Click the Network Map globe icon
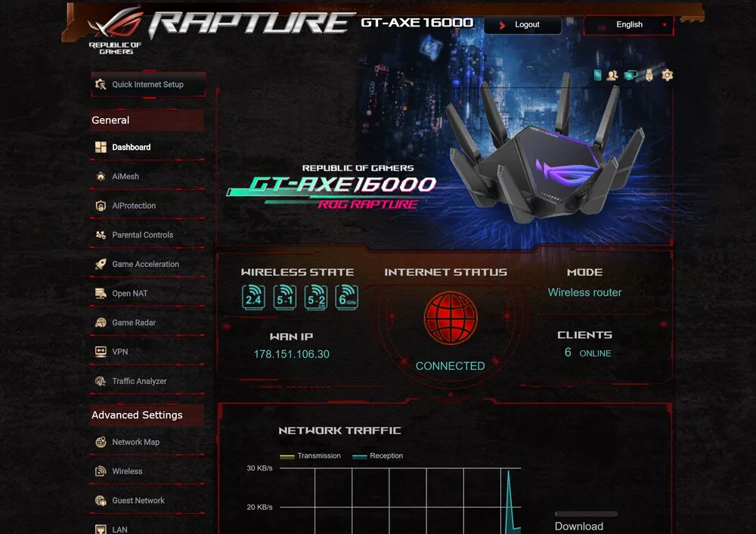Viewport: 756px width, 534px height. pyautogui.click(x=101, y=442)
